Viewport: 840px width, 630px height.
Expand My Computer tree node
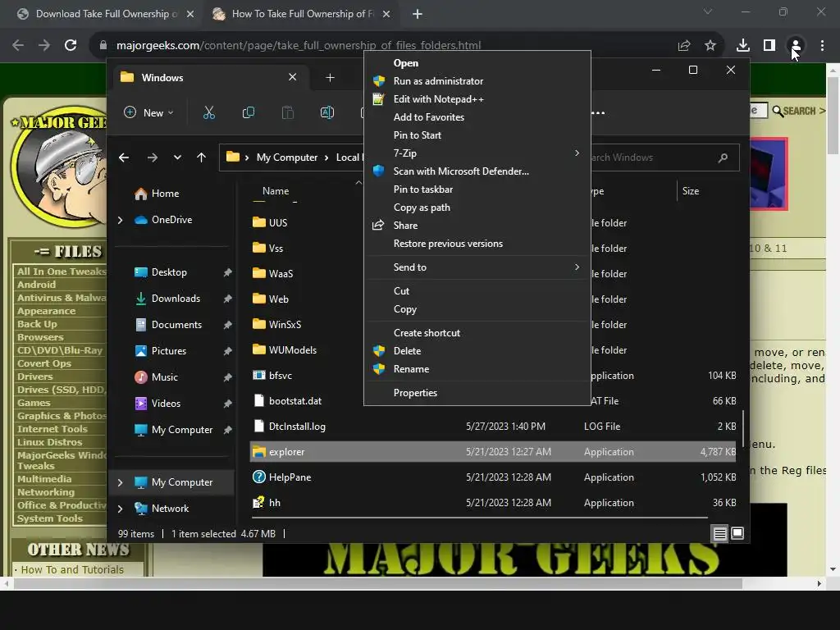pos(120,482)
